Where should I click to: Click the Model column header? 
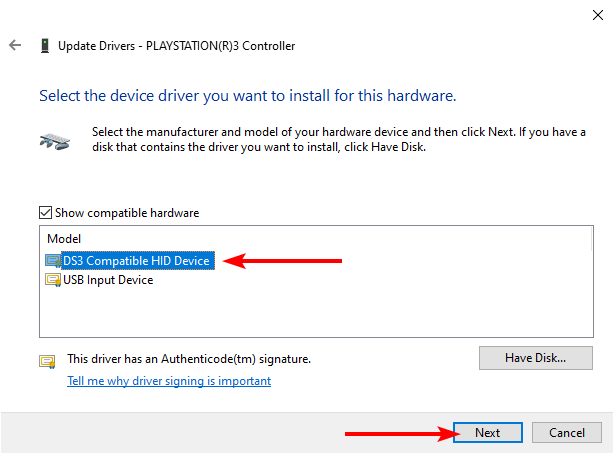pyautogui.click(x=64, y=239)
